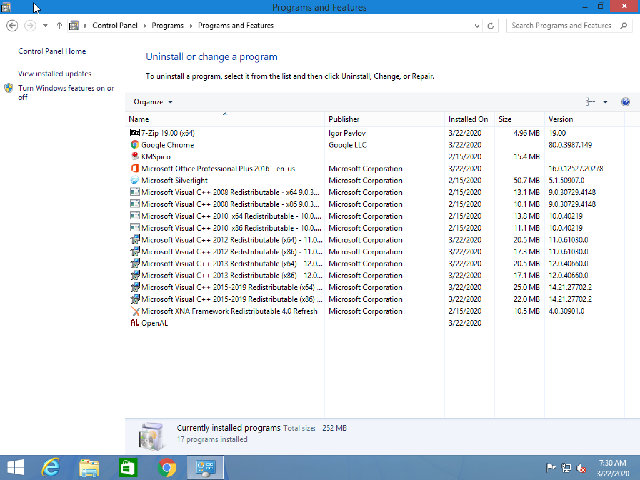Select the KMSpico program icon
Image resolution: width=640 pixels, height=480 pixels.
pyautogui.click(x=135, y=157)
